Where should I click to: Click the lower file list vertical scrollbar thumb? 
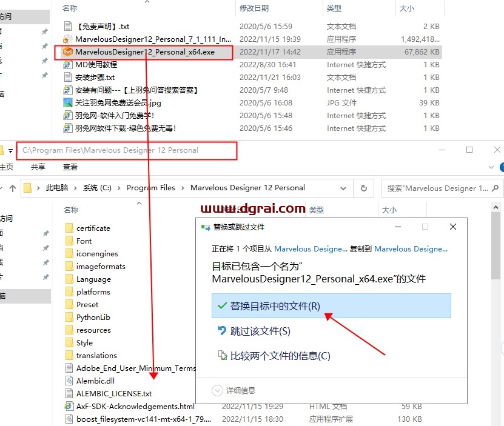click(496, 246)
